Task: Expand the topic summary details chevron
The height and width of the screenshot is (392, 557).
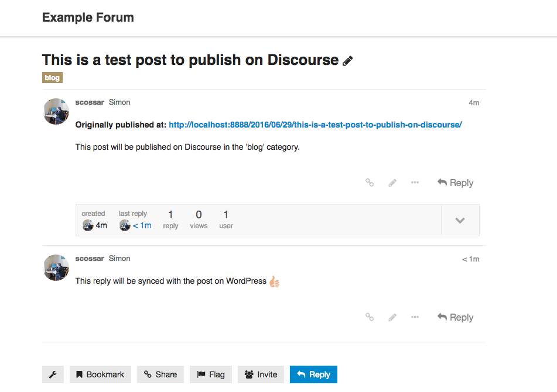Action: (x=460, y=221)
